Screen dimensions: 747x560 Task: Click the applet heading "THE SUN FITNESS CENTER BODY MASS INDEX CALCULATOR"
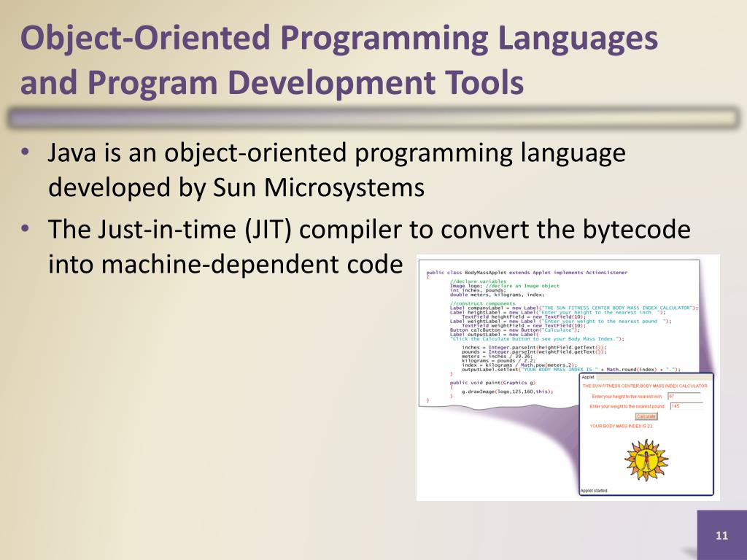click(645, 386)
